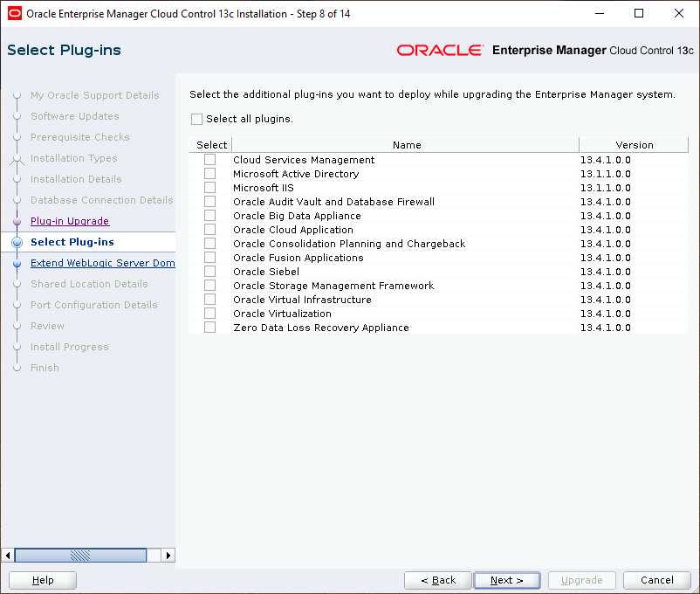Click the Database Connection Details step
Screen dimensions: 700x594
tap(102, 200)
